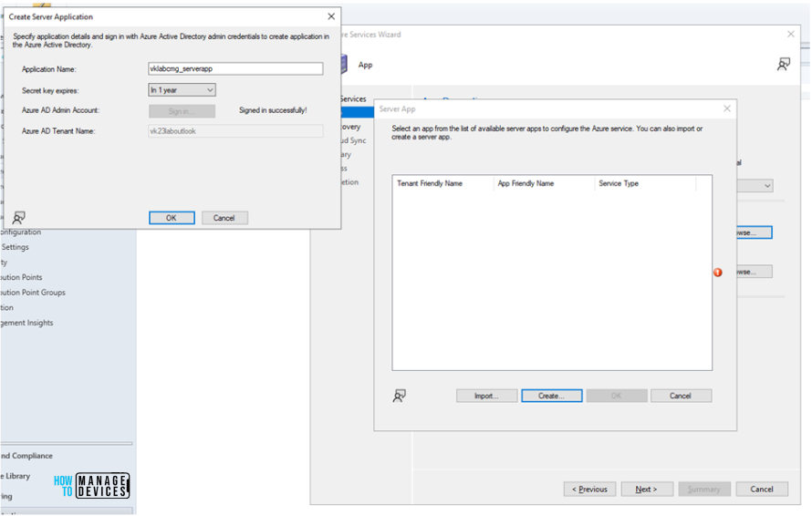This screenshot has height=516, width=812.
Task: Click the 'Signed in successfully!' status text
Action: [x=273, y=110]
